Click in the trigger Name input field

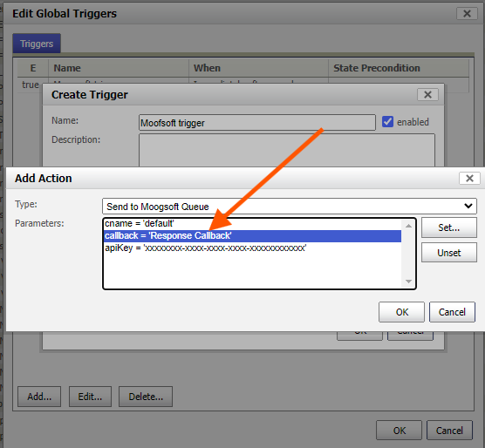click(x=257, y=123)
